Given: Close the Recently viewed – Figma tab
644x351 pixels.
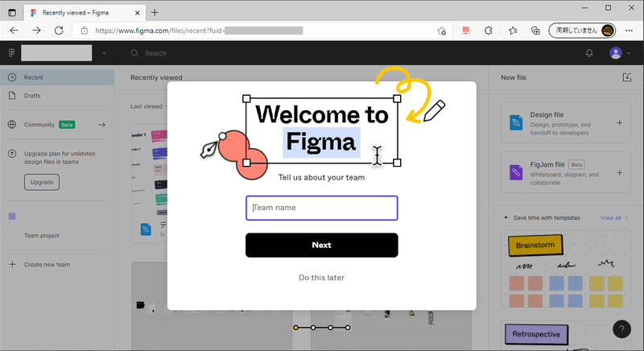Looking at the screenshot, I should [x=137, y=13].
